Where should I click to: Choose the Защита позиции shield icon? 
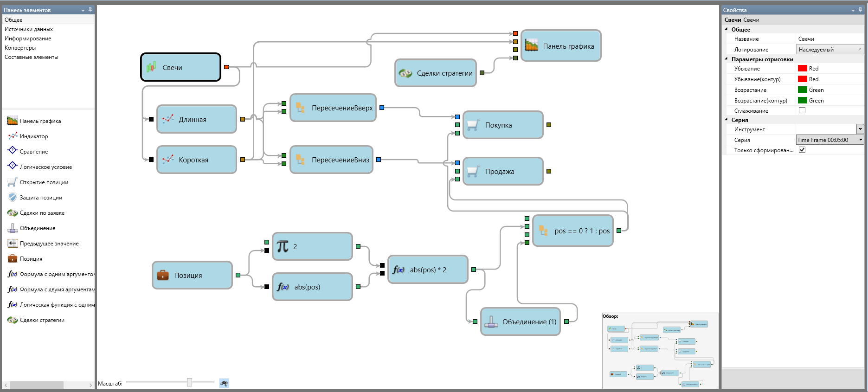(x=13, y=197)
